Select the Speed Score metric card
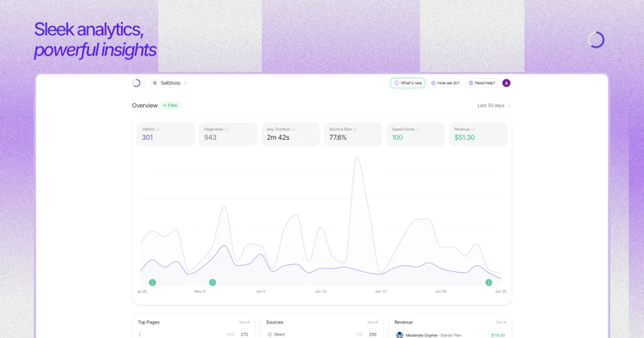This screenshot has width=644, height=338. [416, 134]
